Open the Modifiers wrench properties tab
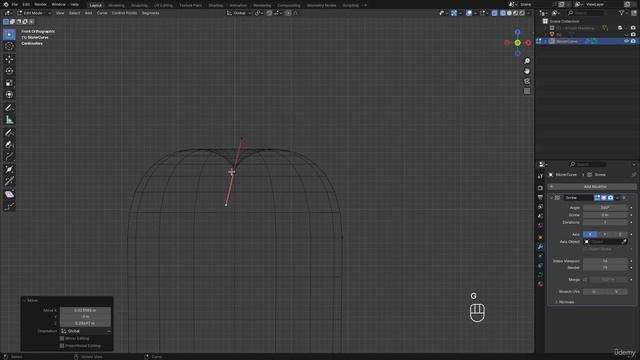This screenshot has width=640, height=360. (x=540, y=247)
